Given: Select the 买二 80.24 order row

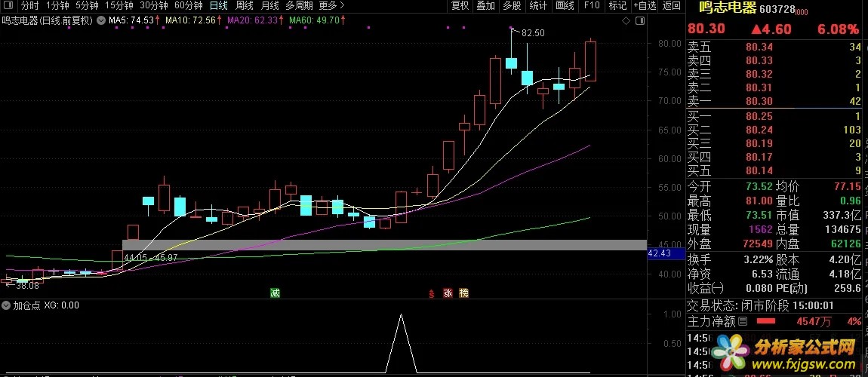Looking at the screenshot, I should pyautogui.click(x=774, y=130).
